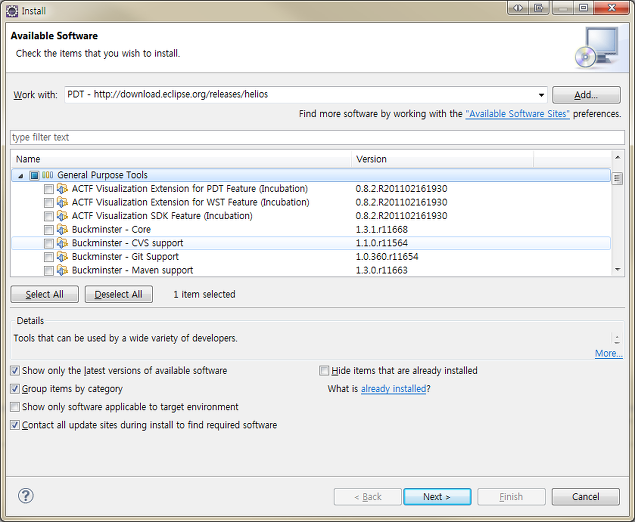The width and height of the screenshot is (635, 522).
Task: Click the feature icon beside Buckminster - Git Support
Action: 62,257
